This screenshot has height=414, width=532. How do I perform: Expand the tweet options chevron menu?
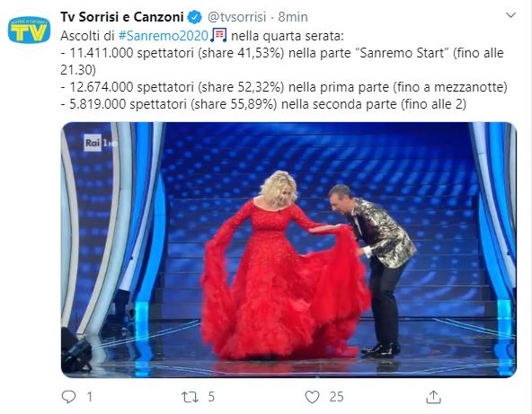[510, 15]
